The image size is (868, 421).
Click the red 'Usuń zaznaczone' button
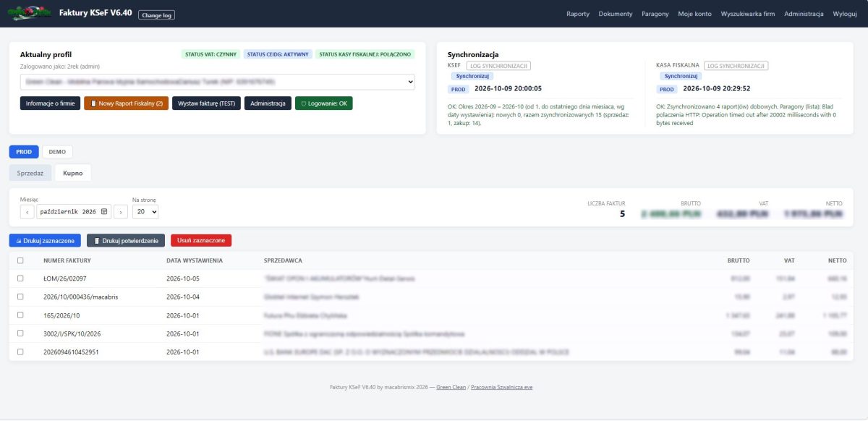coord(201,240)
